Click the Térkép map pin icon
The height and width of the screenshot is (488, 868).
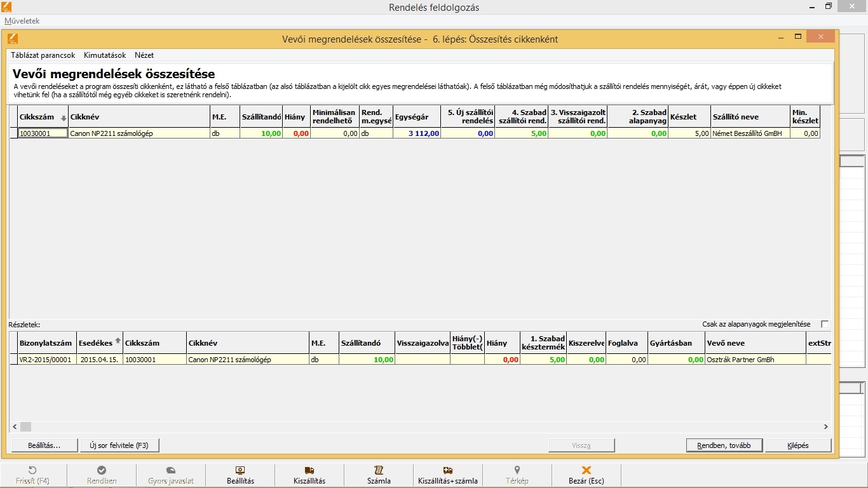(x=517, y=470)
